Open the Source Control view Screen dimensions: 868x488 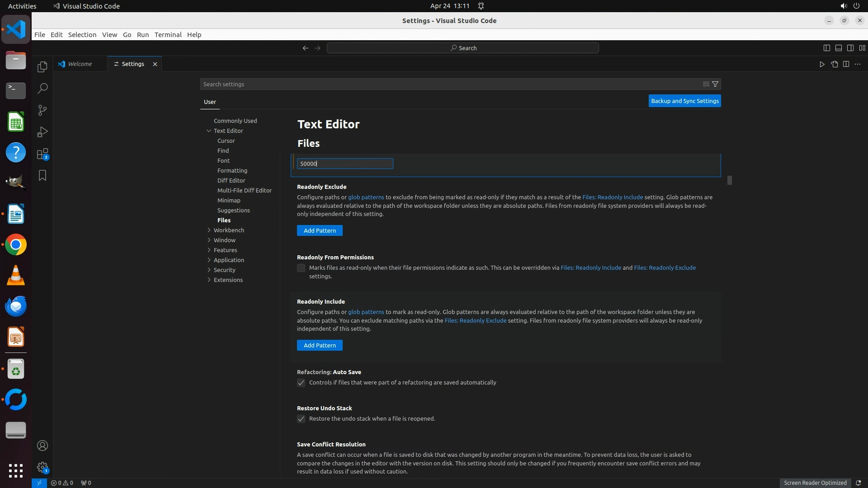coord(42,110)
